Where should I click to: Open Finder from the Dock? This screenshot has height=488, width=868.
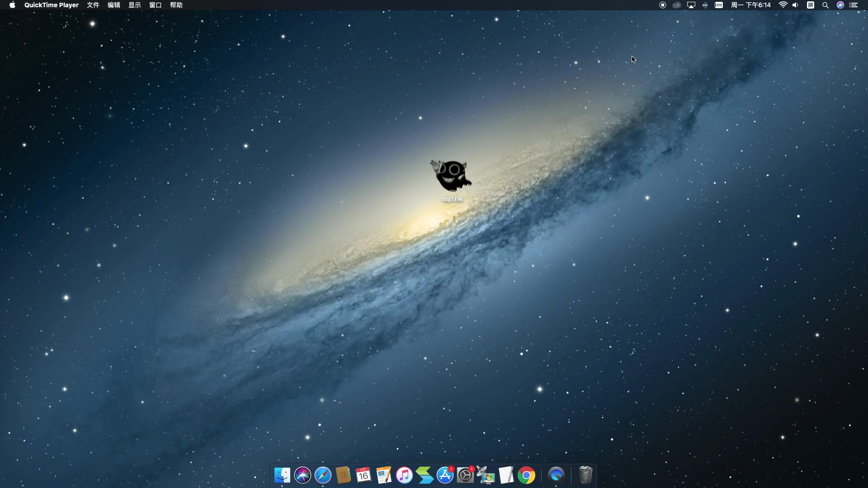(x=282, y=475)
